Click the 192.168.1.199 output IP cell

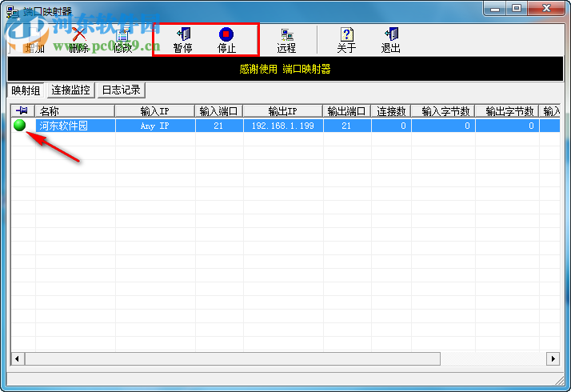tap(283, 126)
